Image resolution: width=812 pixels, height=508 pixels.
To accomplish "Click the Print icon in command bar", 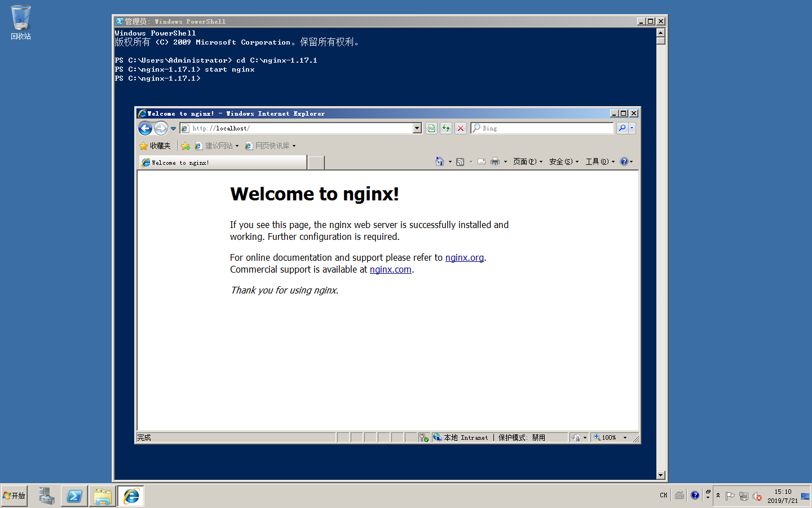I will [x=495, y=161].
